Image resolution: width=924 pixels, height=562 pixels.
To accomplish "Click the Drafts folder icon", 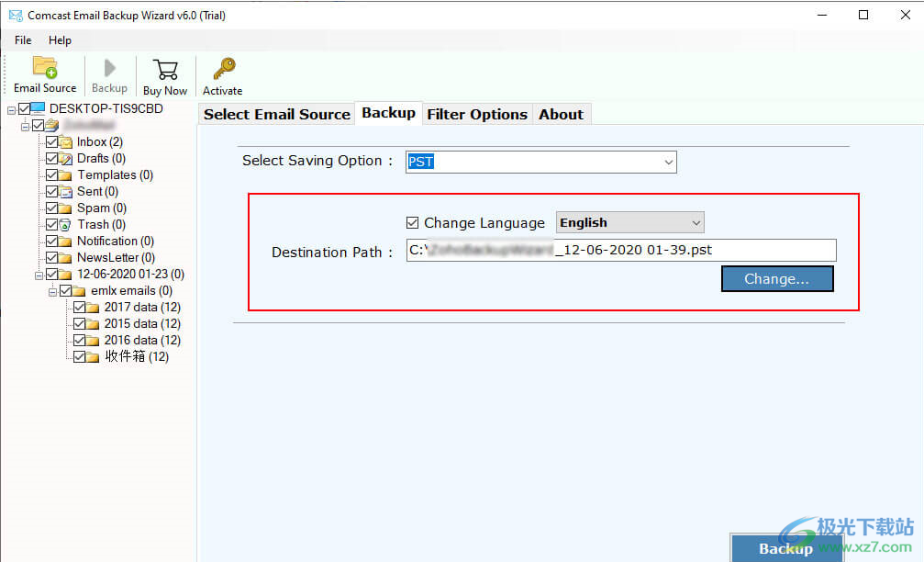I will pos(65,159).
